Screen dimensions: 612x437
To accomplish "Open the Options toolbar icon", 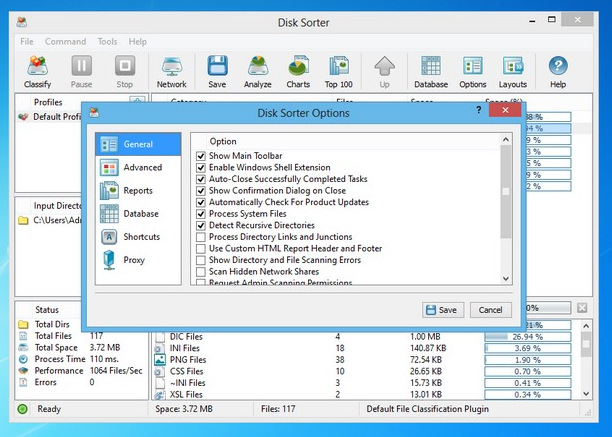I will tap(473, 71).
